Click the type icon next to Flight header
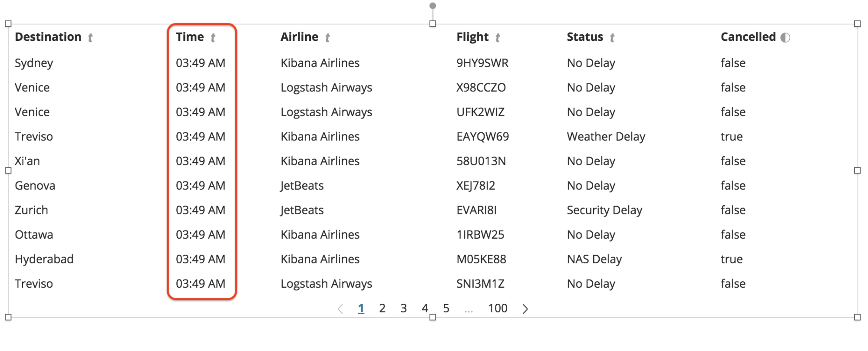The image size is (868, 351). pyautogui.click(x=498, y=38)
